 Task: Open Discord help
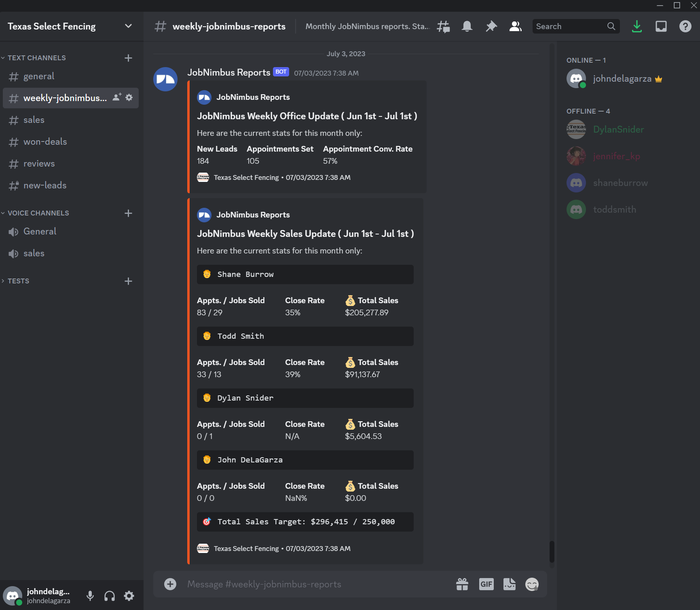click(x=685, y=26)
